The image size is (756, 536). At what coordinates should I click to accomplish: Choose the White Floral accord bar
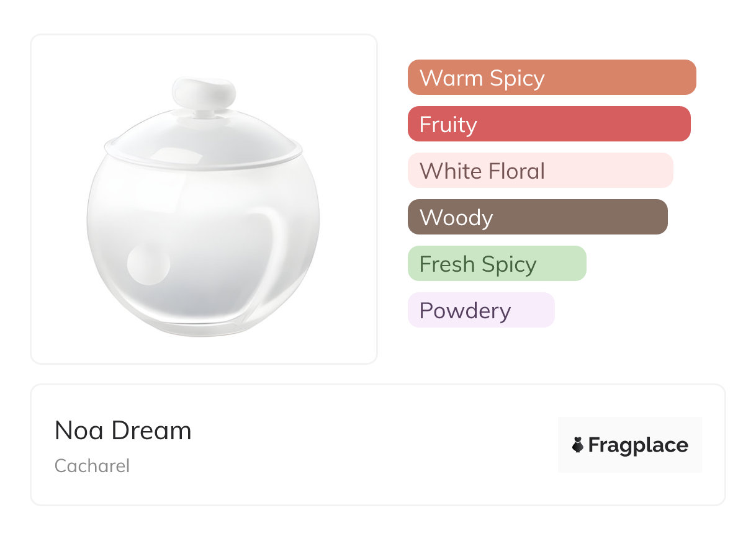click(x=540, y=171)
